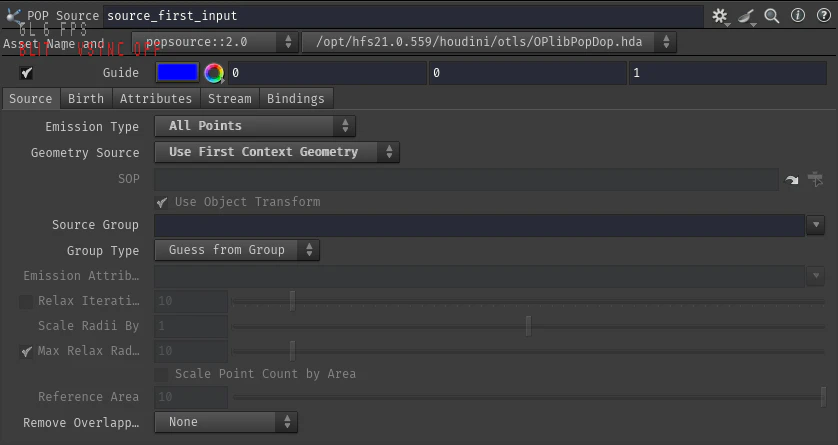Click the Emission Type label
This screenshot has height=445, width=838.
92,127
